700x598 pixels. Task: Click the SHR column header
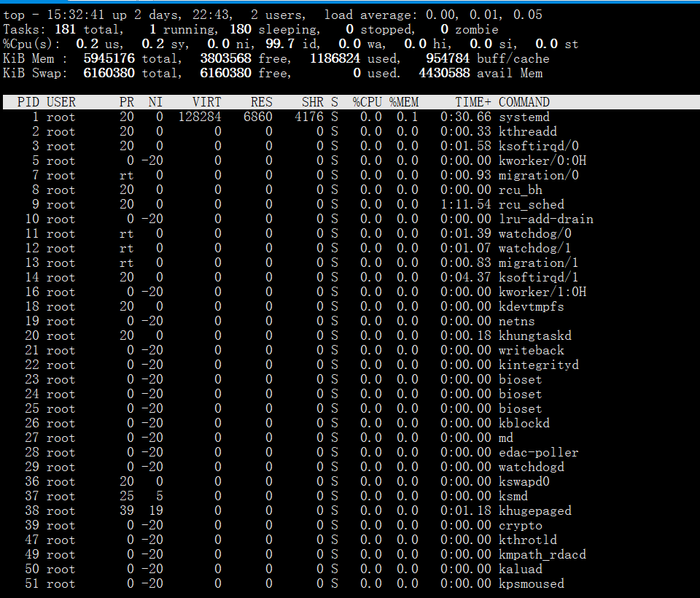tap(313, 102)
